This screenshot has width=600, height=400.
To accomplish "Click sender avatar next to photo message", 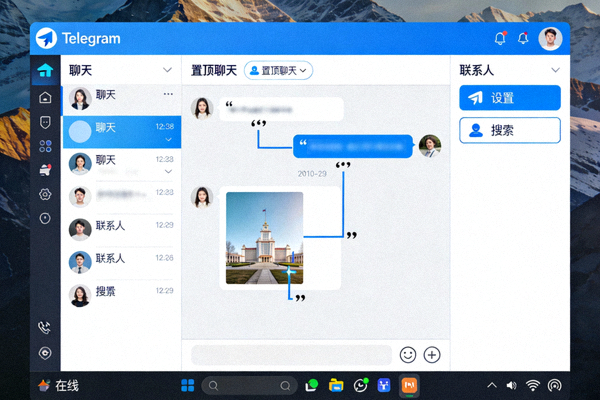I will pos(202,198).
